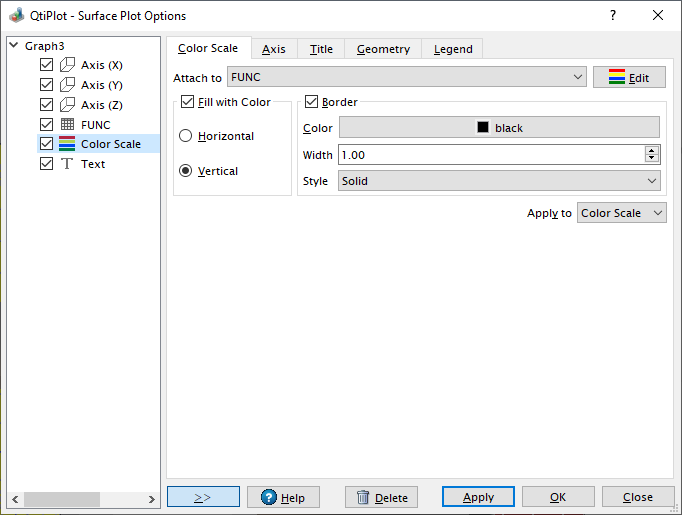Image resolution: width=682 pixels, height=515 pixels.
Task: Uncheck the Border checkbox
Action: click(311, 102)
